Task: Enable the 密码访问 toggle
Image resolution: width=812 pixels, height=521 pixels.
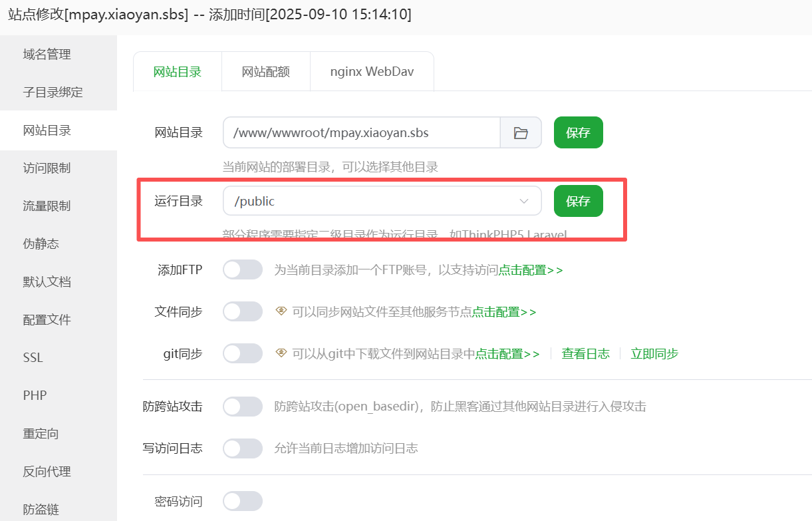Action: (x=243, y=501)
